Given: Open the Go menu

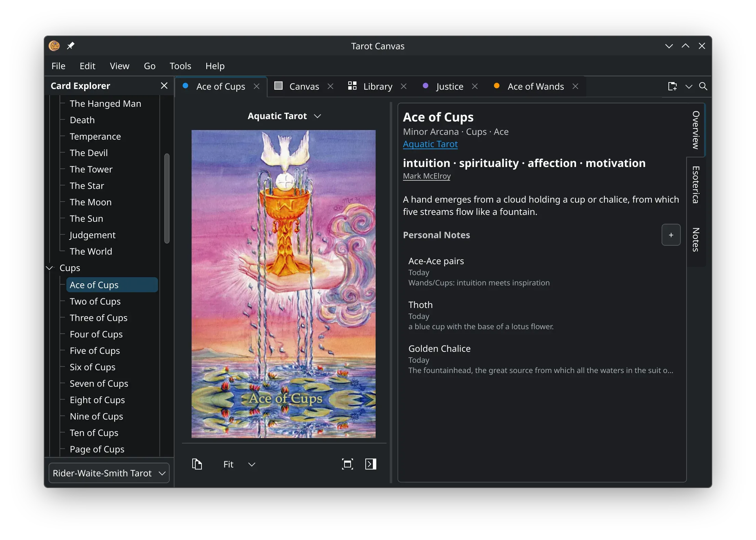Looking at the screenshot, I should [149, 66].
